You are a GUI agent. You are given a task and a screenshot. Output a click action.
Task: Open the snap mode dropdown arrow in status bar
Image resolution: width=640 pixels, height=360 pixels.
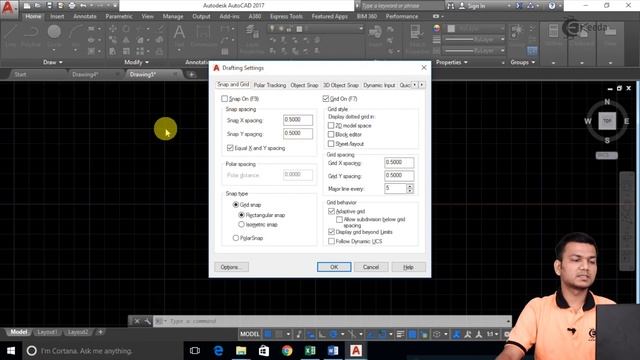pos(288,334)
